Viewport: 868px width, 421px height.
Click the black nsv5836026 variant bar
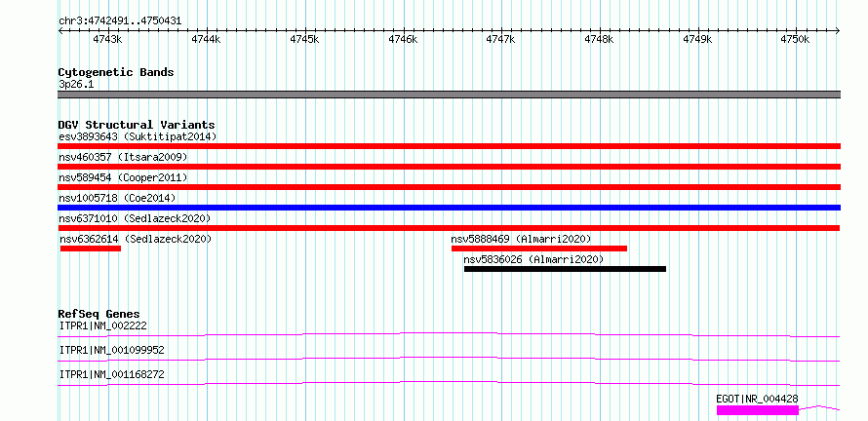coord(566,269)
